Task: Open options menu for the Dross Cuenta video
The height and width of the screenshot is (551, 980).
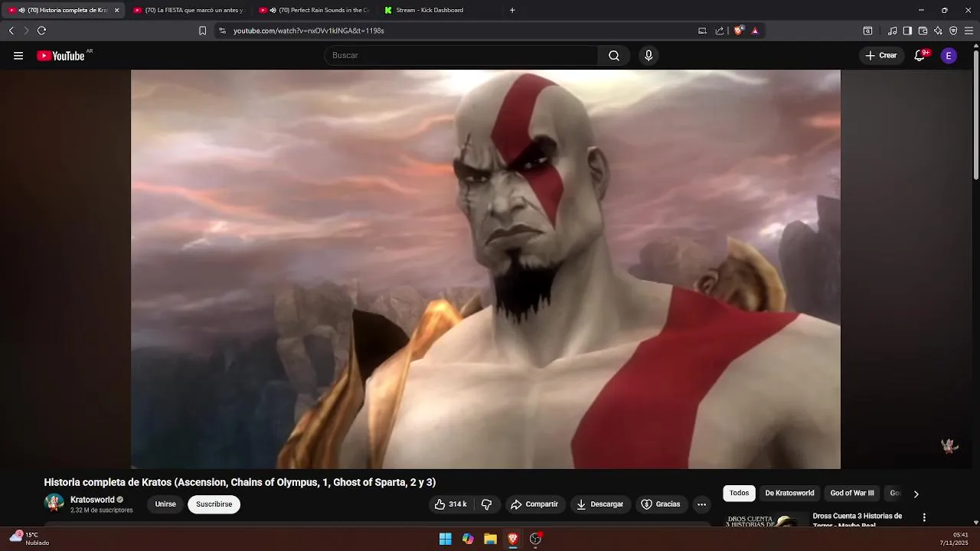Action: 924,518
